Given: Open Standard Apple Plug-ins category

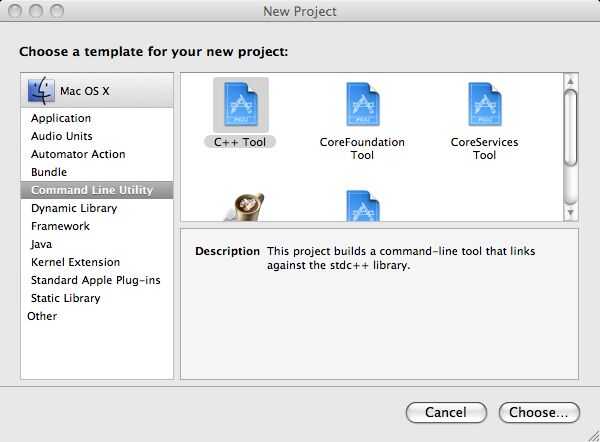Looking at the screenshot, I should tap(95, 280).
